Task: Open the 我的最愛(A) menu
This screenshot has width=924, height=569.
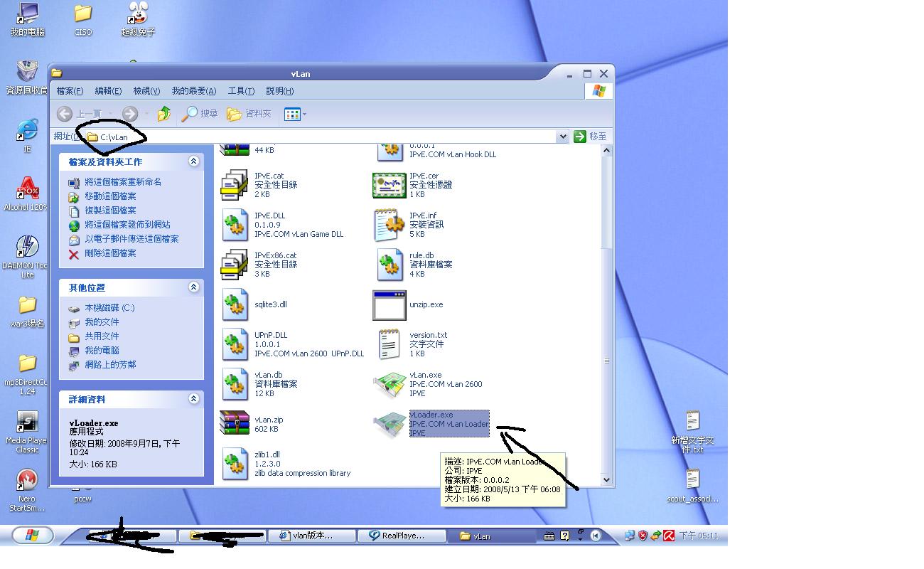Action: (x=193, y=91)
